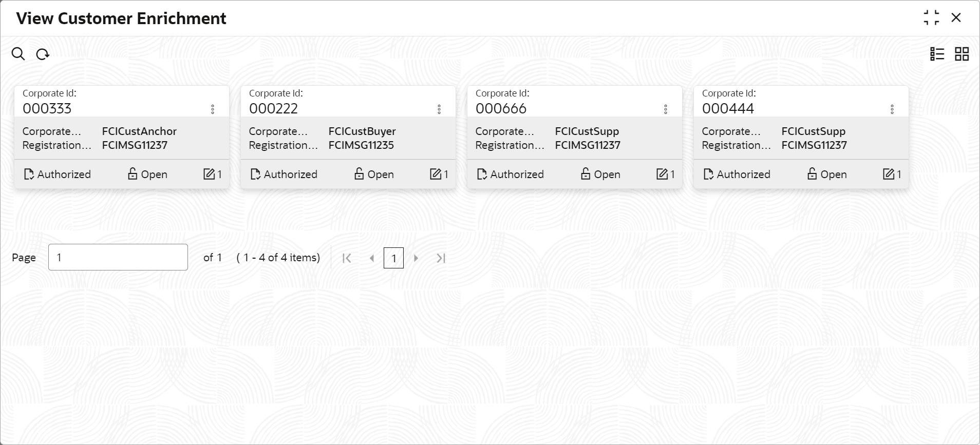This screenshot has height=445, width=980.
Task: Refresh the customer enrichment list
Action: 43,53
